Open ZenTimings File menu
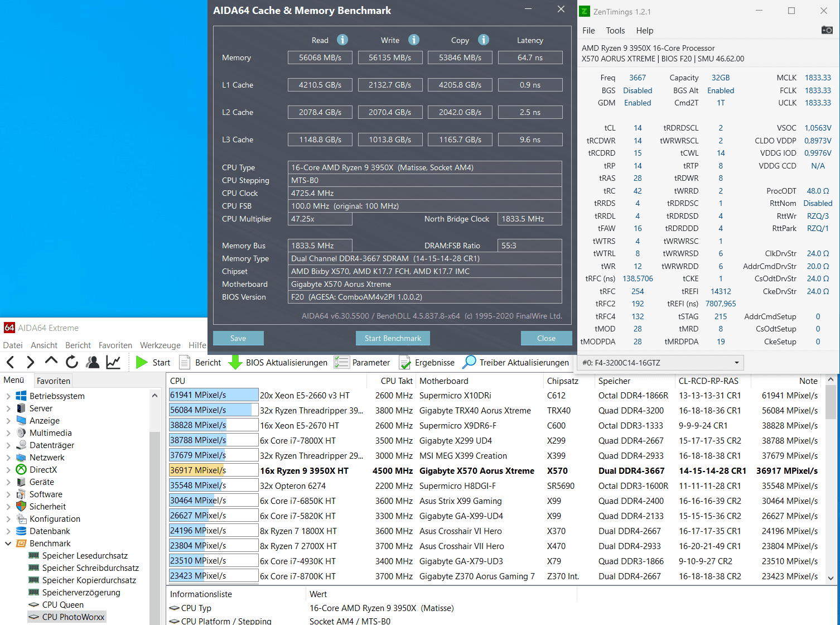This screenshot has height=625, width=840. [588, 31]
